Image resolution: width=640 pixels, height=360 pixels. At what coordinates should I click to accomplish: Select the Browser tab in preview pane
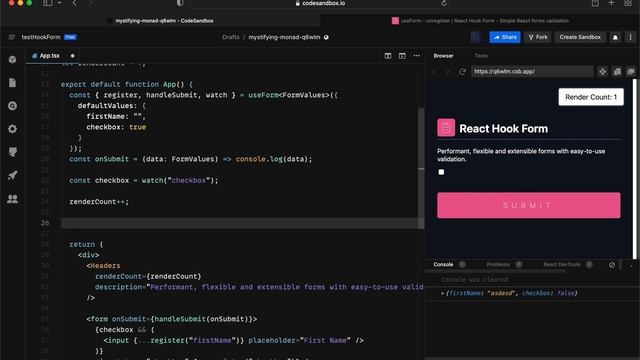tap(443, 56)
